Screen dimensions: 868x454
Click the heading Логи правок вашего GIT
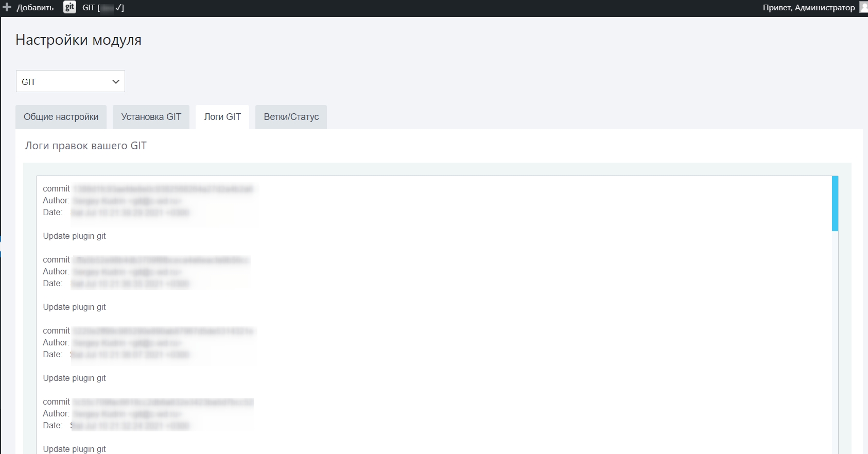[x=86, y=146]
